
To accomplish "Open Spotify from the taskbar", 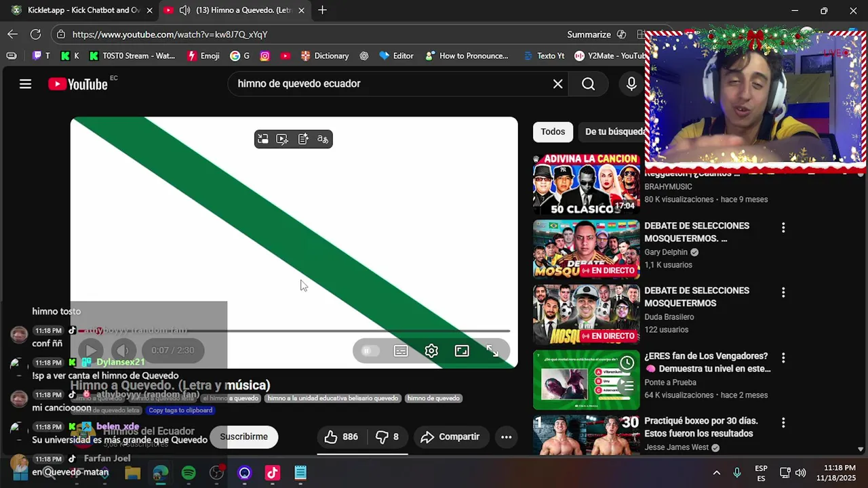I will point(189,473).
